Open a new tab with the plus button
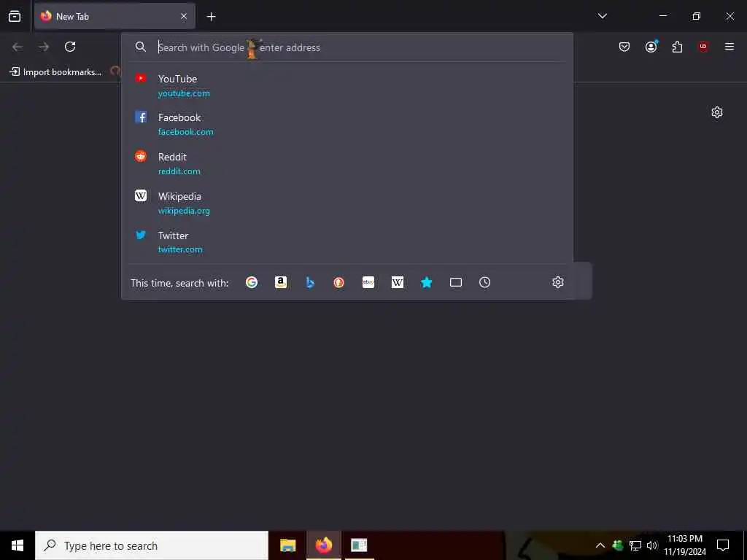 211,17
